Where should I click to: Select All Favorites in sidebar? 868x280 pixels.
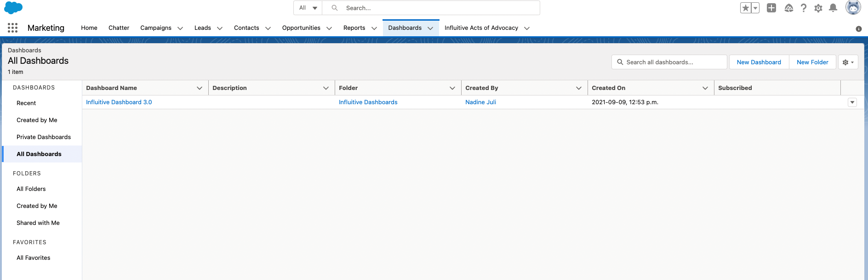42,258
